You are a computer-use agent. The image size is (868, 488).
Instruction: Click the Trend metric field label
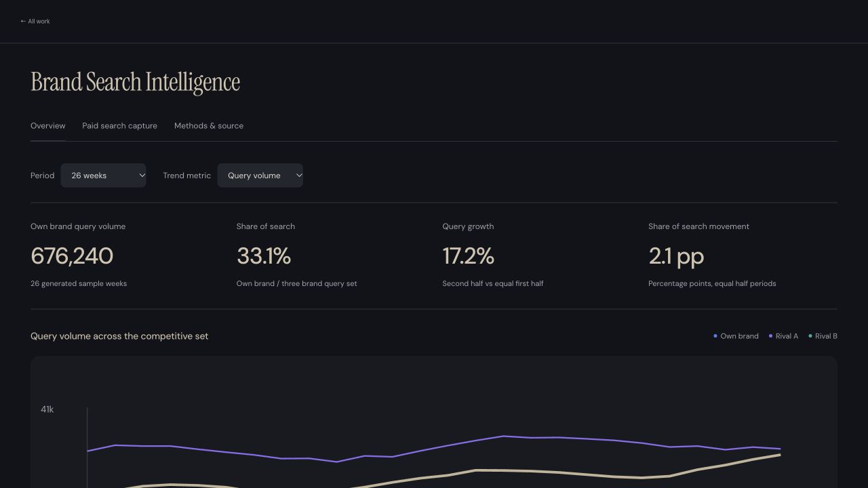click(187, 176)
